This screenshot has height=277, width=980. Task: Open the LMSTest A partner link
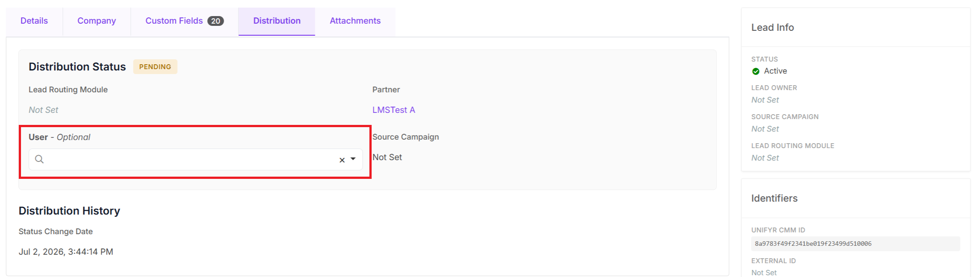[394, 110]
